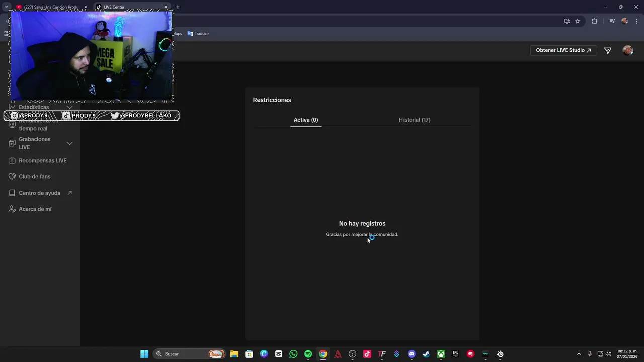Open Chrome profile avatar in toolbar
The image size is (644, 362).
(624, 21)
